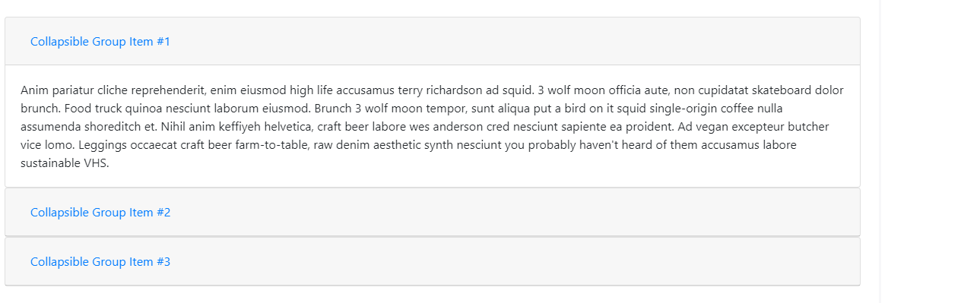Viewport: 980px width, 303px height.
Task: Click empty header area of Group Item #3
Action: tap(517, 262)
